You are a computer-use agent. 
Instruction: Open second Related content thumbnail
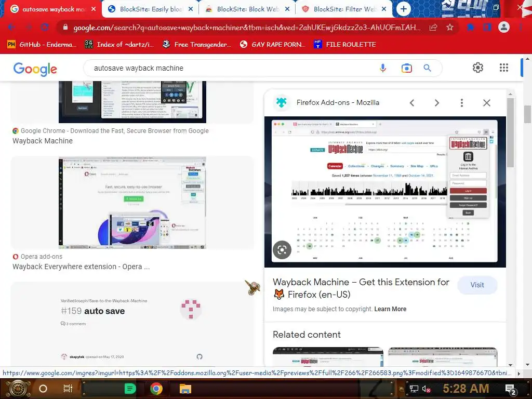[443, 356]
